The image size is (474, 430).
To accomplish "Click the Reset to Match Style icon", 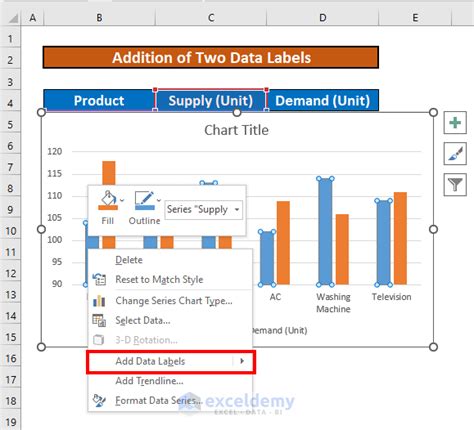I will pyautogui.click(x=99, y=279).
